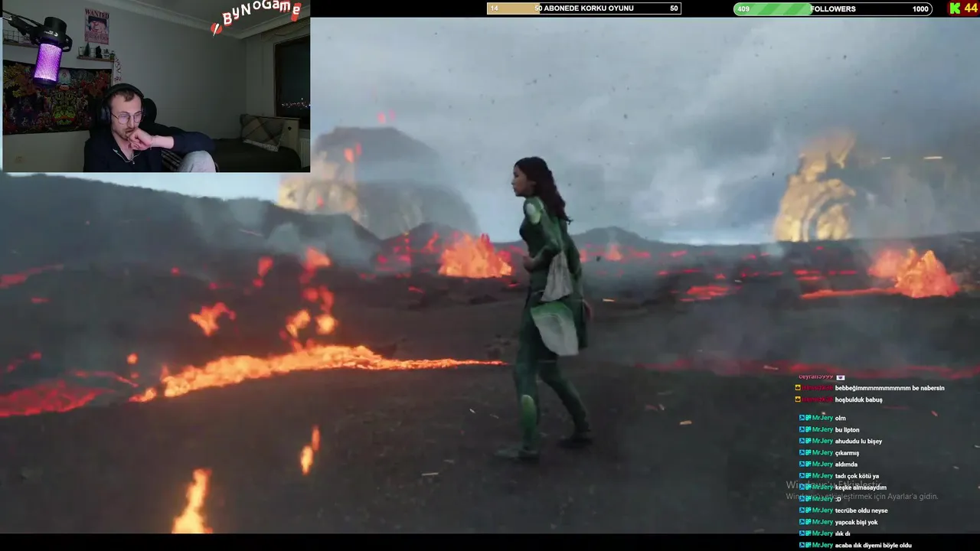The height and width of the screenshot is (551, 980).
Task: Select chat message 'bebbeğimmm be nabersin'
Action: coord(890,388)
